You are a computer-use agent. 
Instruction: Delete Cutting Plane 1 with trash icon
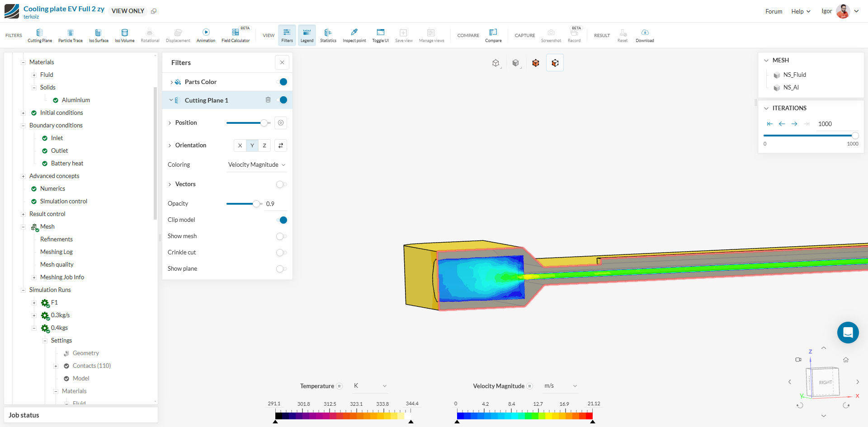(268, 100)
